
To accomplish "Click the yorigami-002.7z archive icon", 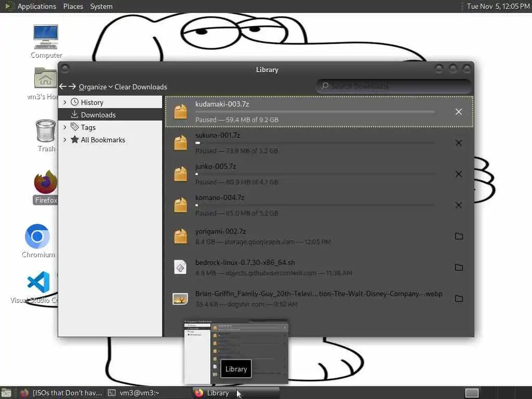I will [180, 236].
